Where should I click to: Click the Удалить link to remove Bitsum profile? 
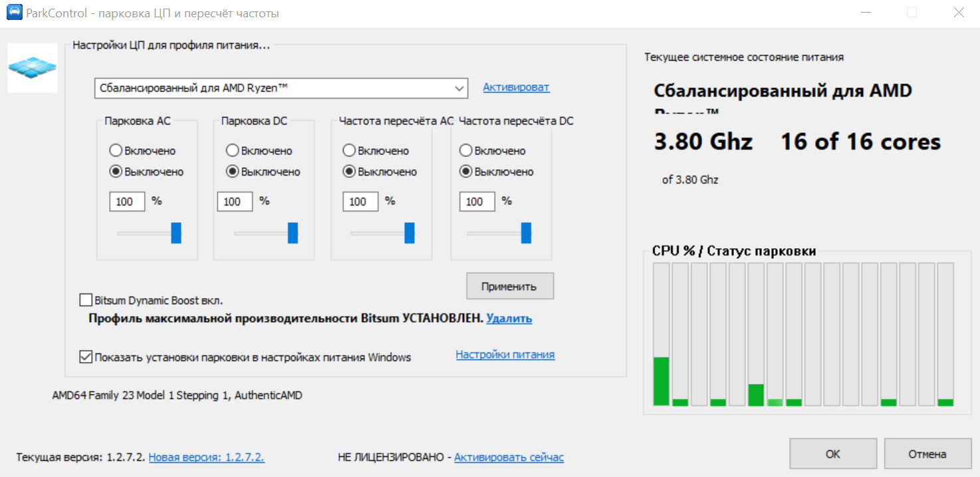(509, 319)
